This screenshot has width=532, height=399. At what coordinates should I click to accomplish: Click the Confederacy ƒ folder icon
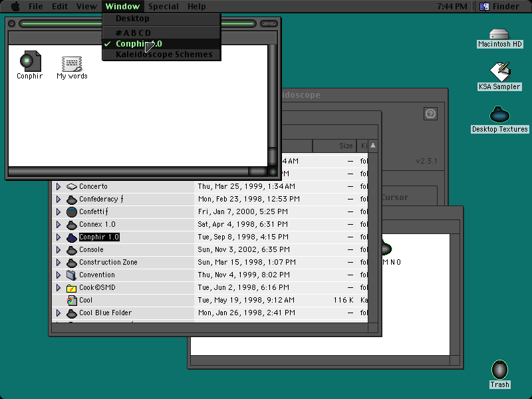click(x=72, y=199)
